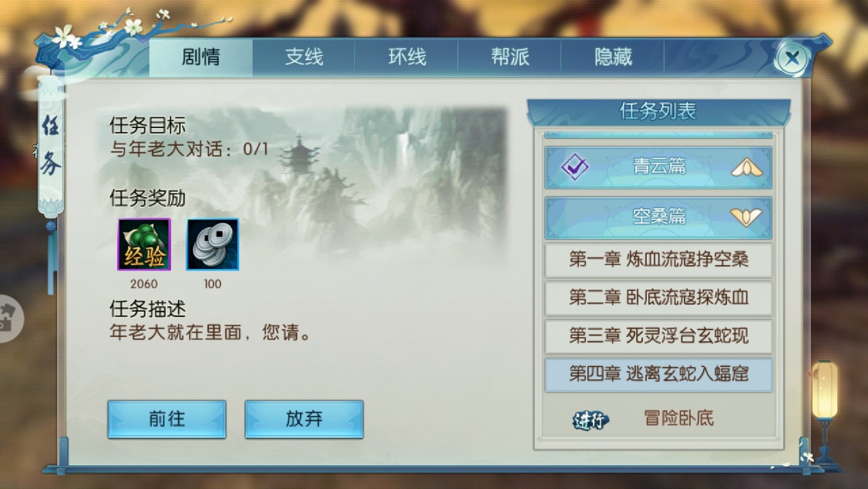The image size is (868, 489).
Task: Switch to the 环线 tab
Action: click(407, 58)
